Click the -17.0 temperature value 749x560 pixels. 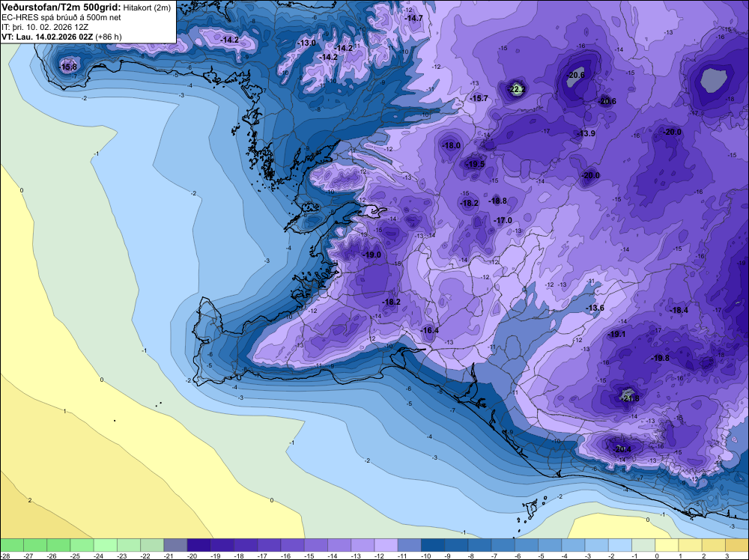coord(503,221)
